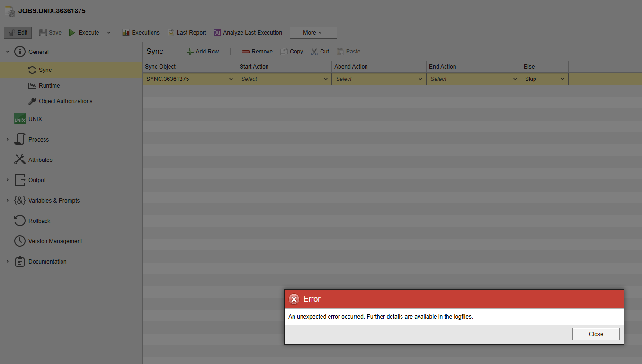The image size is (642, 364).
Task: Click the JOBS.UNIX.36361375 title text
Action: 52,11
